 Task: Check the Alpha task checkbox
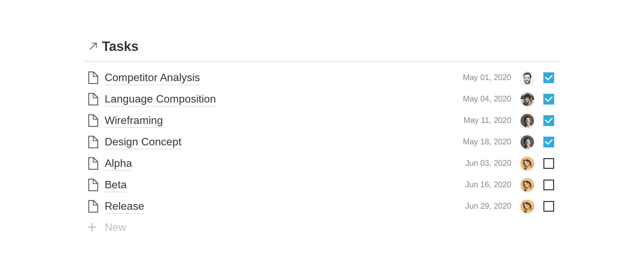pyautogui.click(x=549, y=163)
